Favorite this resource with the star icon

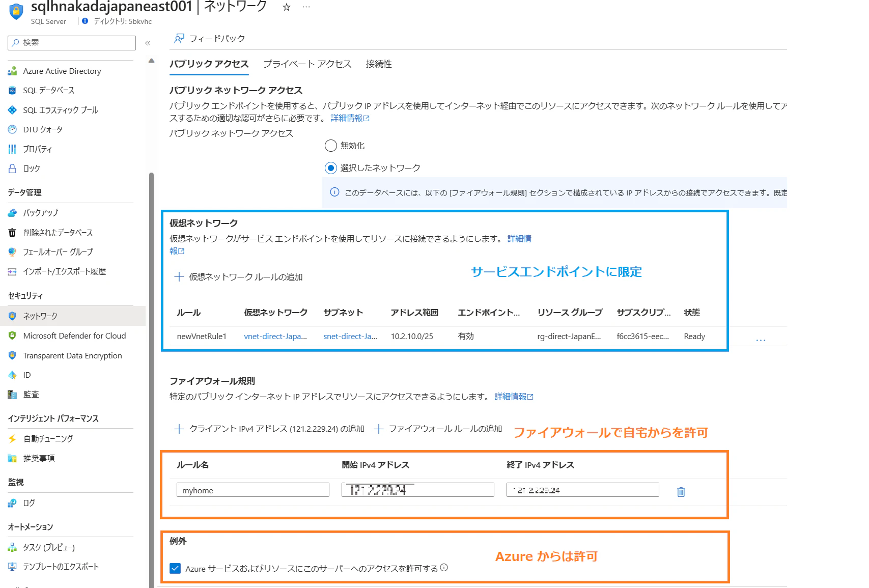(287, 7)
